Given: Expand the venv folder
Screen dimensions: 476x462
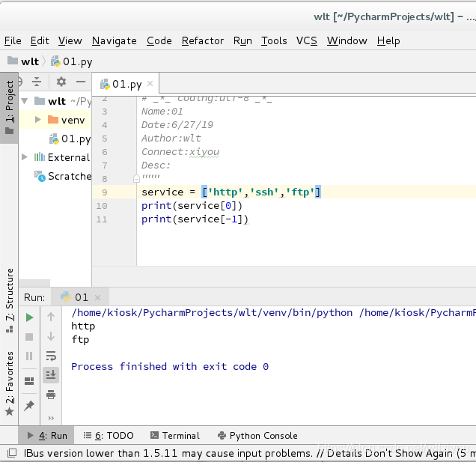Looking at the screenshot, I should pos(37,119).
